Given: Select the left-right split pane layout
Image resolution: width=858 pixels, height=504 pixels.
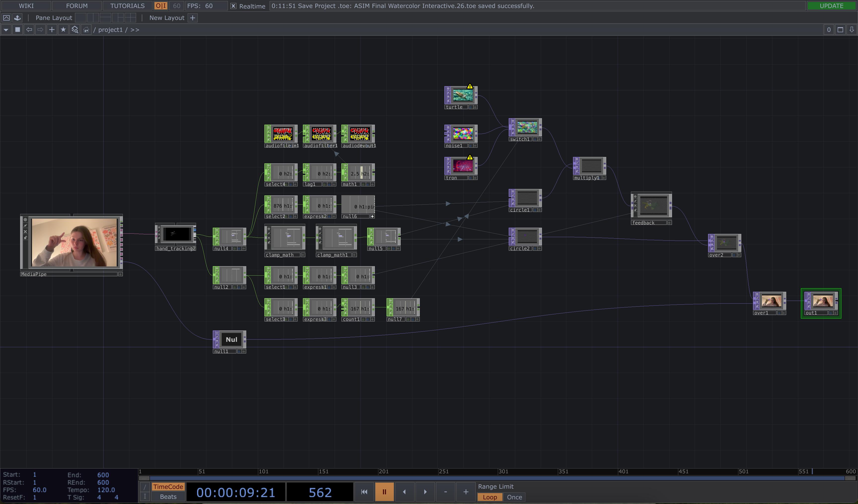Looking at the screenshot, I should (x=93, y=18).
